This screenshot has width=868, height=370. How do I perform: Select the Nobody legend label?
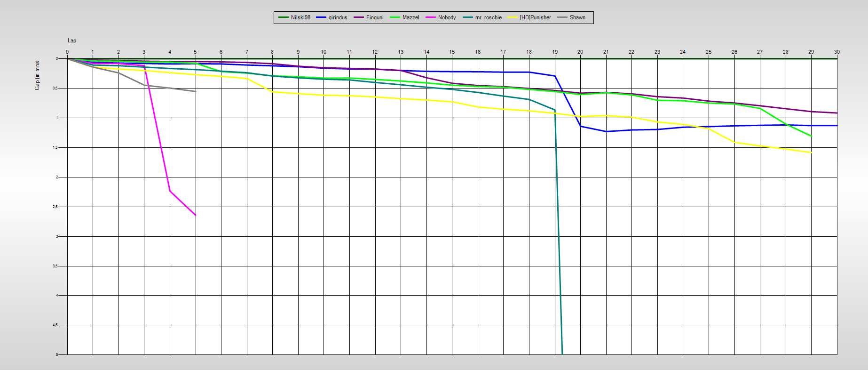(447, 17)
